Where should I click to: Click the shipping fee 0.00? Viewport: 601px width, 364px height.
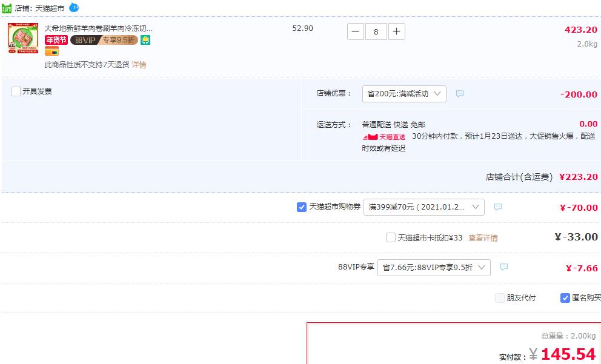[x=588, y=124]
